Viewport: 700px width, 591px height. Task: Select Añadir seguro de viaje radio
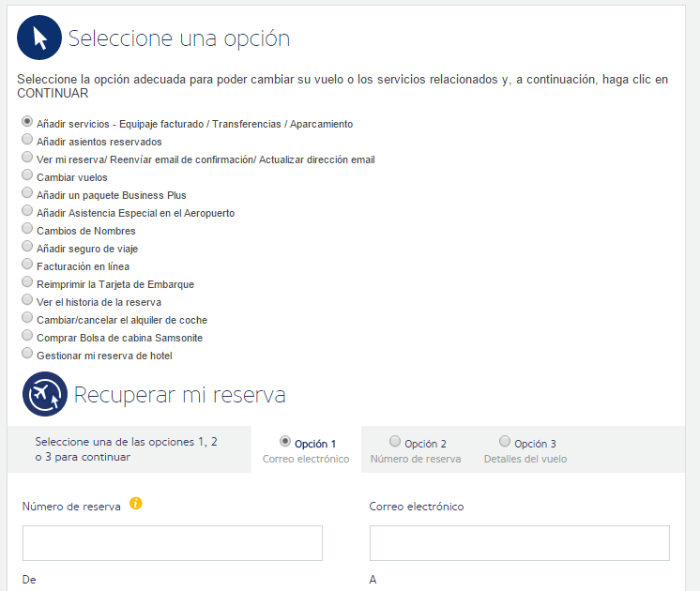[27, 246]
